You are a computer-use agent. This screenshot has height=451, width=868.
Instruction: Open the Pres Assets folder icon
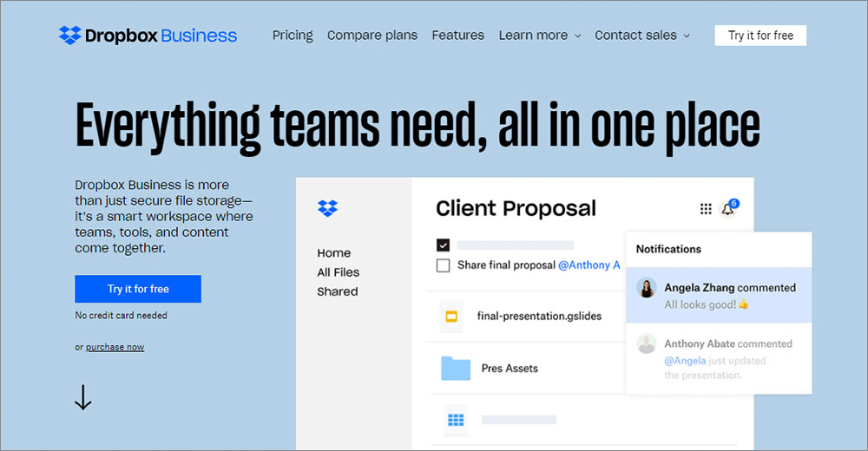pos(456,368)
